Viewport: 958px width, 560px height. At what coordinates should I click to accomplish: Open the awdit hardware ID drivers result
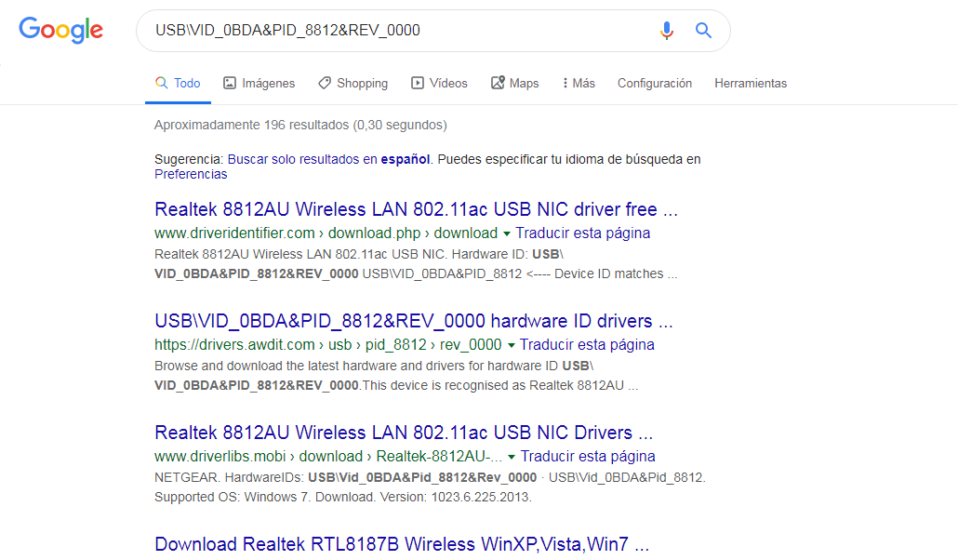414,321
